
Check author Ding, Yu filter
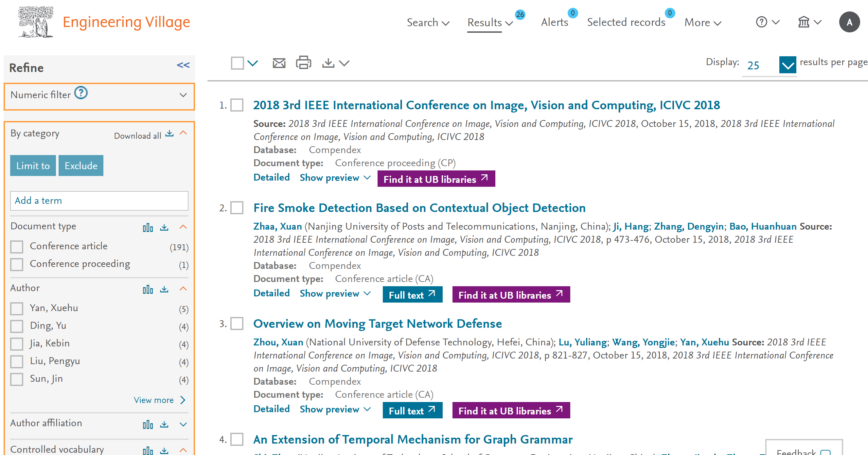[16, 326]
